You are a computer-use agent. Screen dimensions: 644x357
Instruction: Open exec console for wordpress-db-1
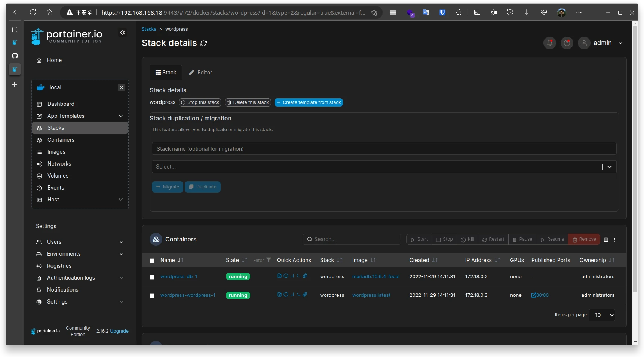click(x=298, y=276)
